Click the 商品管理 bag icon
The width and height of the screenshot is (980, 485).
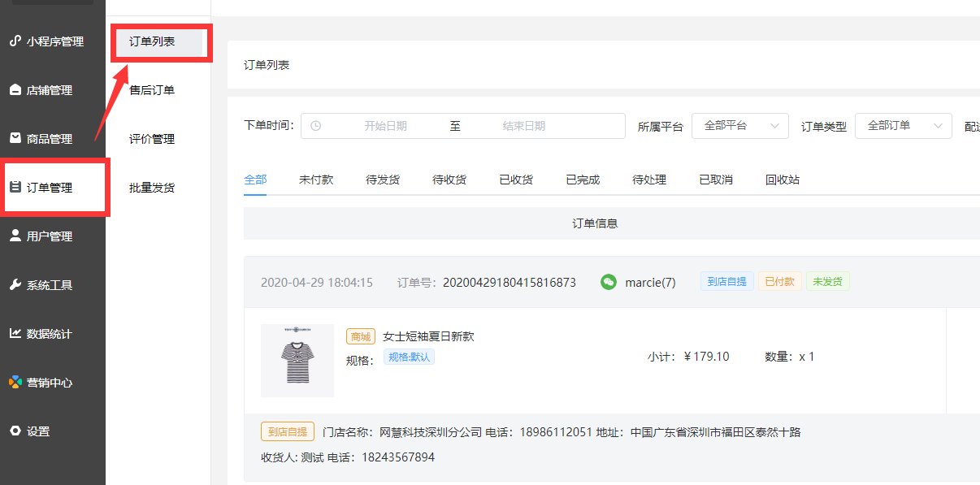click(x=15, y=138)
